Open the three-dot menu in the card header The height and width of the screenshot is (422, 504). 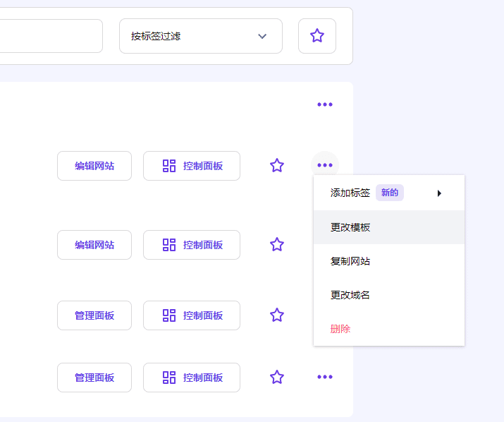[324, 104]
